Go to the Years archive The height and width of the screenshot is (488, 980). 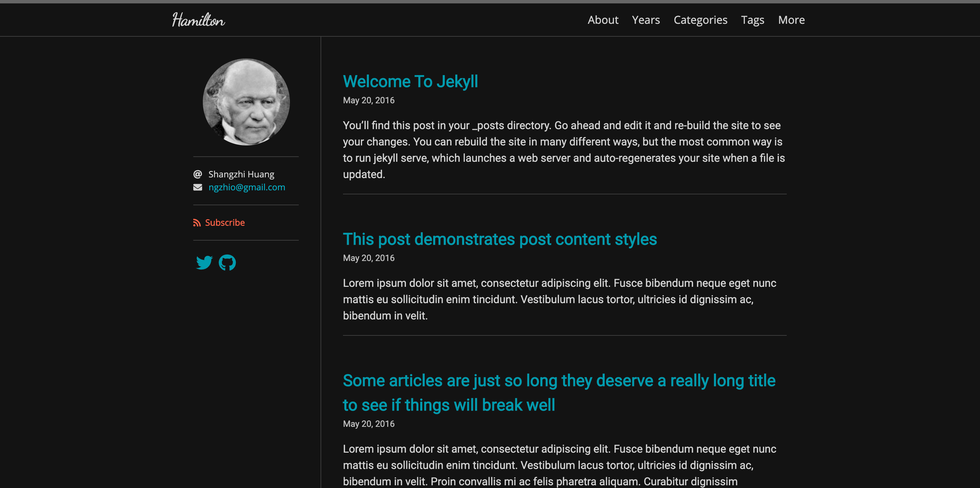pos(646,20)
